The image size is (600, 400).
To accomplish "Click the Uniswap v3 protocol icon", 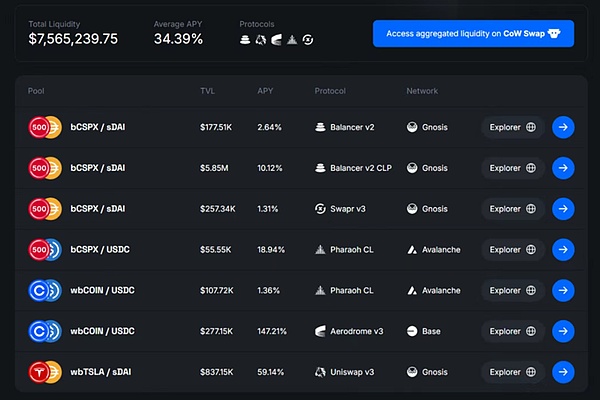I will pos(320,372).
